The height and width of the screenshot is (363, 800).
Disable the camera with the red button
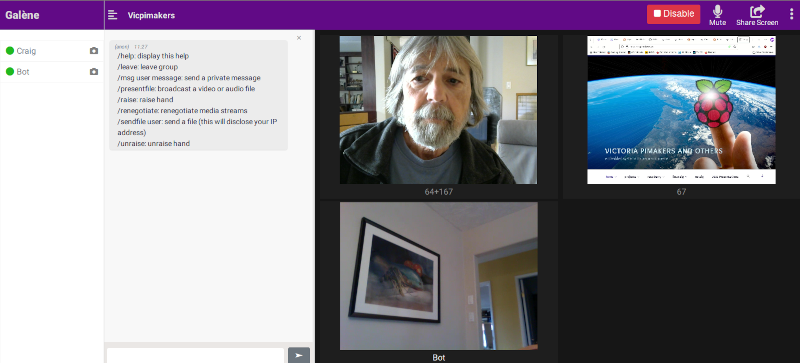point(673,14)
